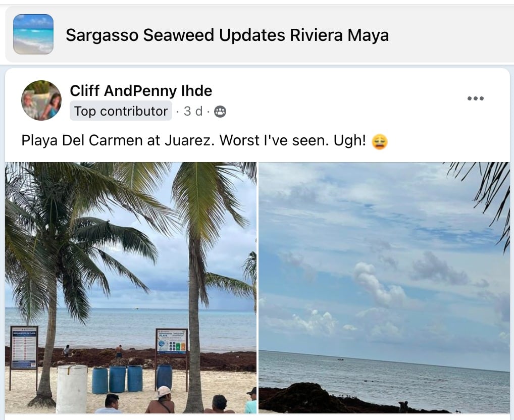Open Sargasso Seaweed Updates Riviera Maya group

point(227,35)
